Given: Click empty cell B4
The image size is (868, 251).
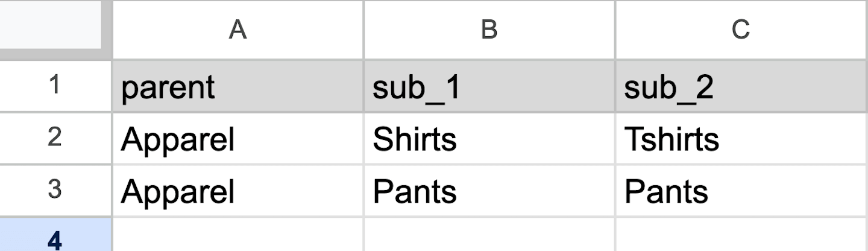Looking at the screenshot, I should (489, 237).
